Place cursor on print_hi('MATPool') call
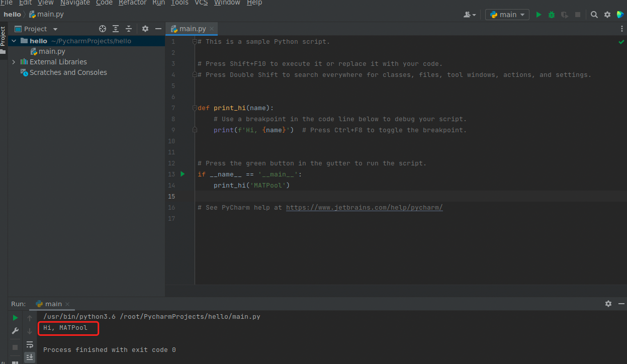Image resolution: width=627 pixels, height=364 pixels. (x=252, y=185)
